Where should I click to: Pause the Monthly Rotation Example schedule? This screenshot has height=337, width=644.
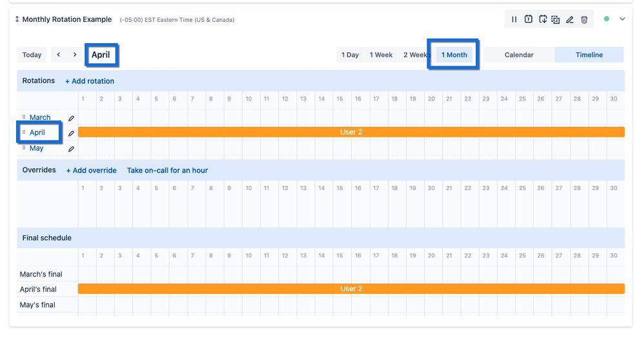point(514,19)
